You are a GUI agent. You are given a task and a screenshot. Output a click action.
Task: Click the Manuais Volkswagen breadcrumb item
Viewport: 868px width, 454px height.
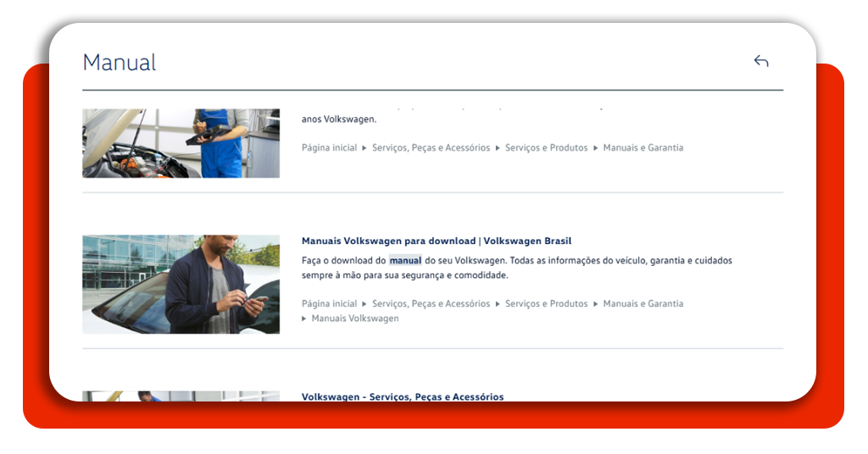pyautogui.click(x=355, y=318)
